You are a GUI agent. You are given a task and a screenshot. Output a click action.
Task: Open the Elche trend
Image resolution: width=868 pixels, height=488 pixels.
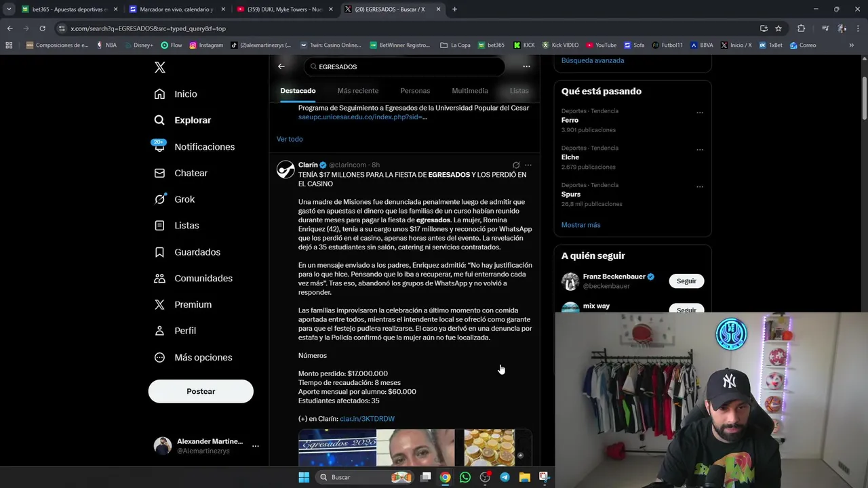click(570, 157)
